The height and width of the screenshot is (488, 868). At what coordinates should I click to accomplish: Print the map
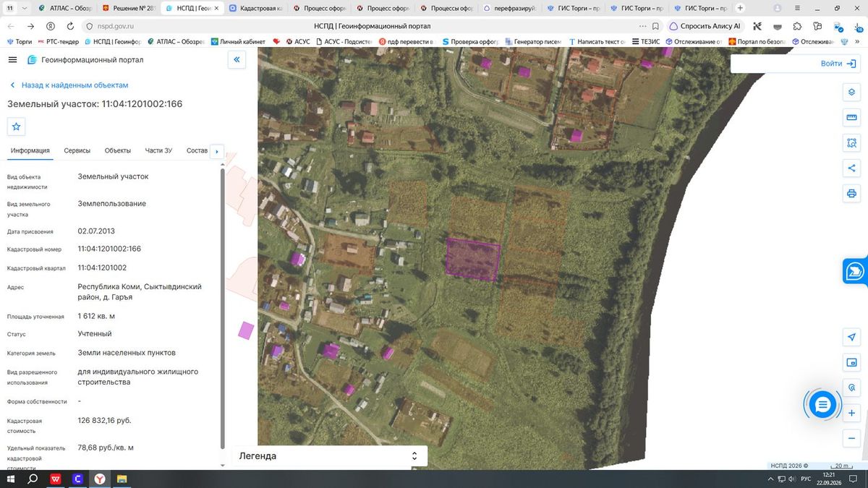click(851, 194)
